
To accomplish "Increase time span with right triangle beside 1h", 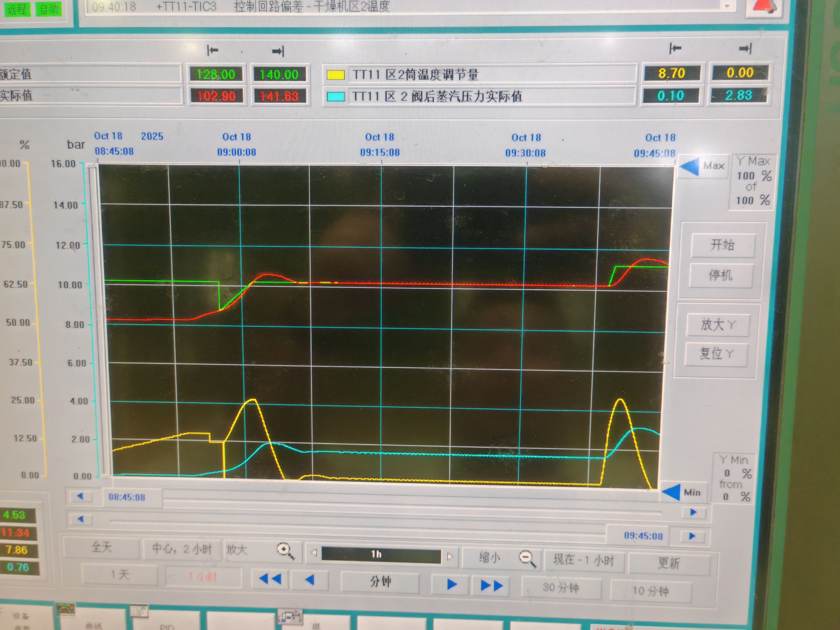I will (x=450, y=557).
